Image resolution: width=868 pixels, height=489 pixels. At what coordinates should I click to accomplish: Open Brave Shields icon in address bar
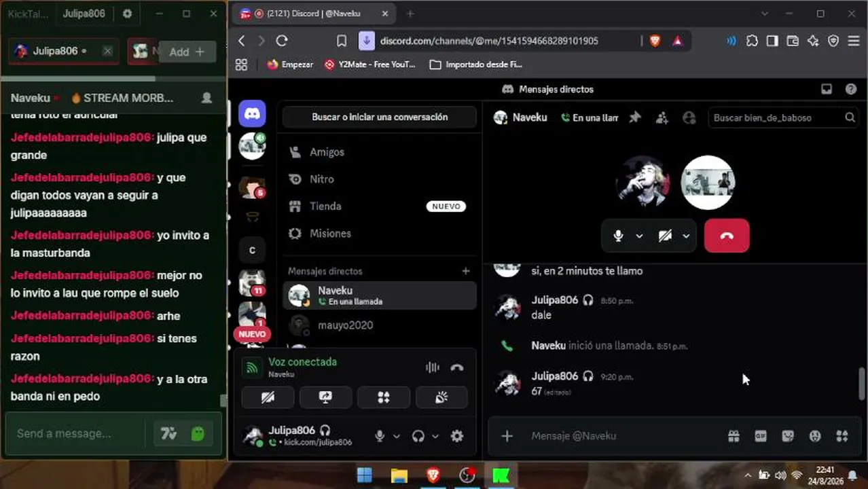pos(655,41)
